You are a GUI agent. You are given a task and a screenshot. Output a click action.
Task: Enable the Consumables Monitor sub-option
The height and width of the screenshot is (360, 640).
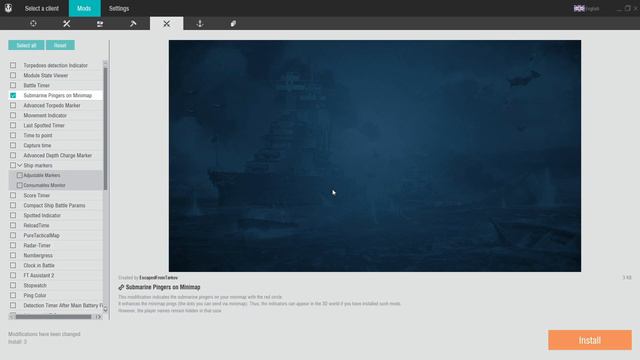tap(20, 185)
